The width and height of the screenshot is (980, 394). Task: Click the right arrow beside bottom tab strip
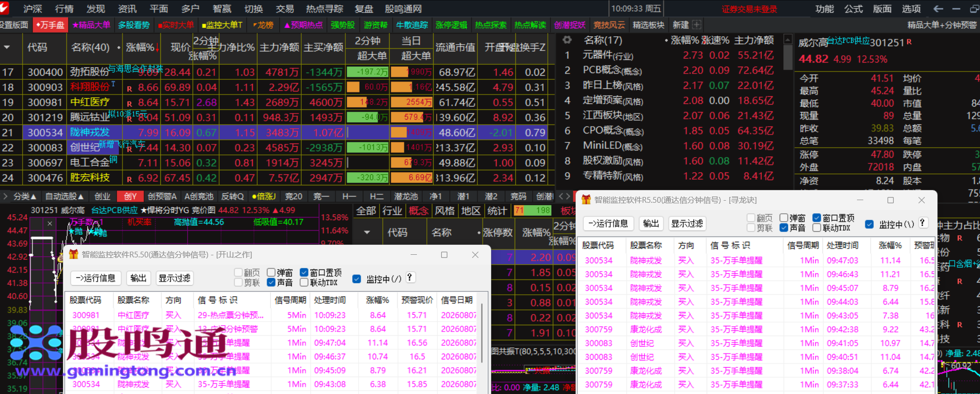(x=568, y=196)
